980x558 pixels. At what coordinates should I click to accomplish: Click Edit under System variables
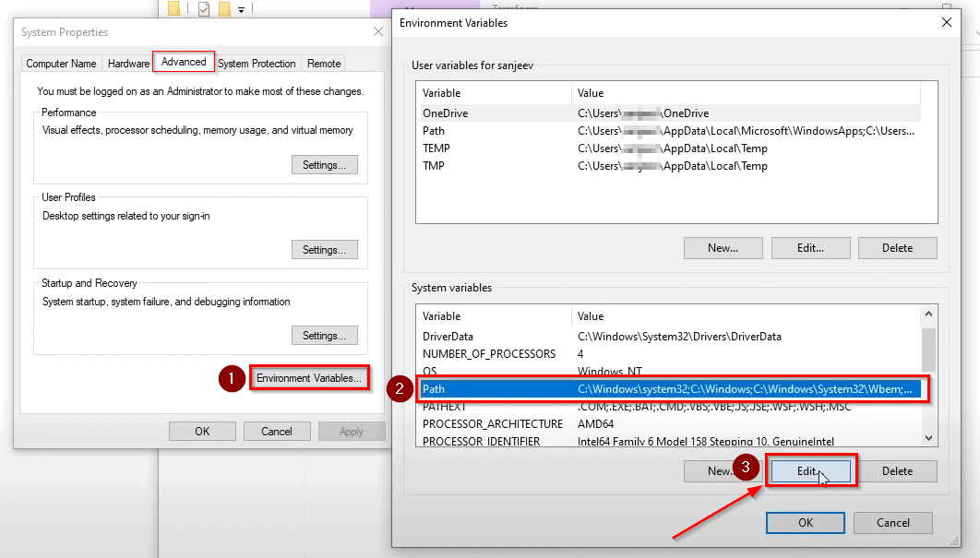coord(809,471)
